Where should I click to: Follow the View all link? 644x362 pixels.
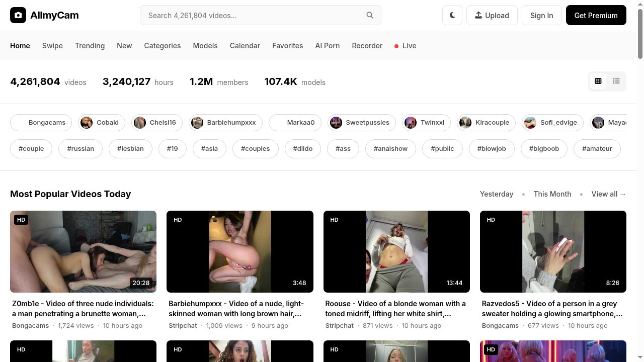(x=608, y=194)
